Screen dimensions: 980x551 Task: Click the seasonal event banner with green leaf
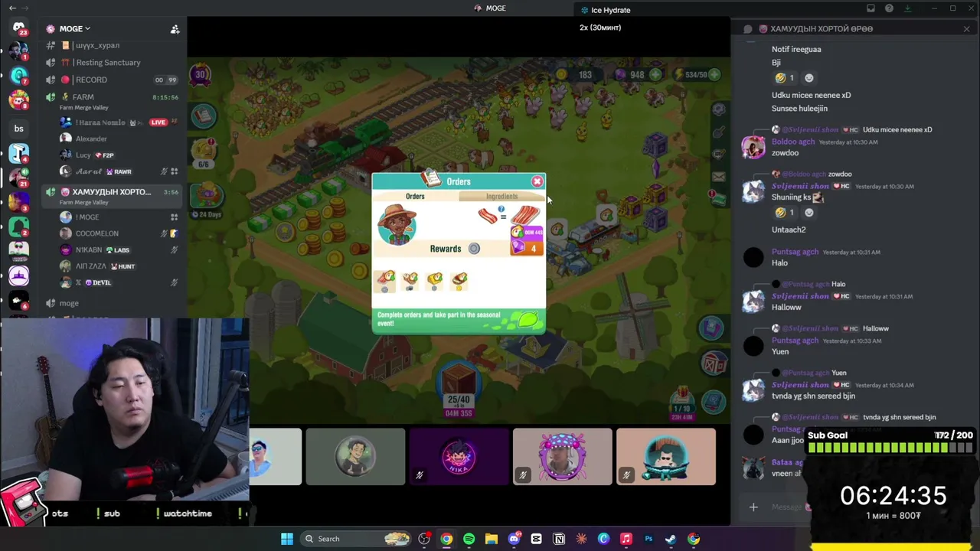[x=459, y=319]
